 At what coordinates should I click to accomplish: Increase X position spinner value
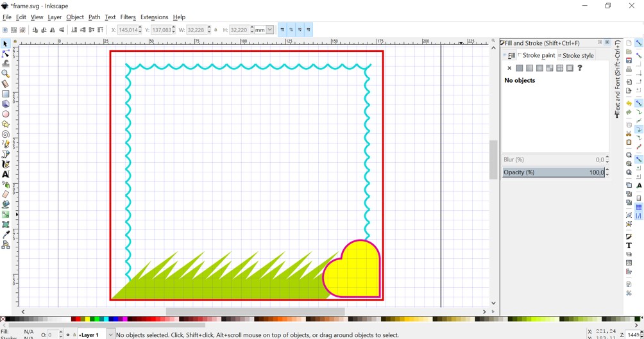click(140, 28)
